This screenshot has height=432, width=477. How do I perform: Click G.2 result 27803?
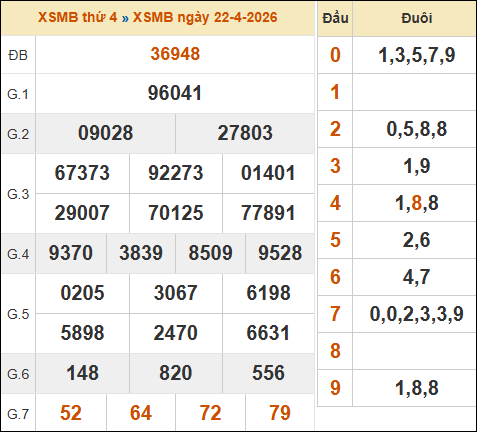(x=245, y=133)
